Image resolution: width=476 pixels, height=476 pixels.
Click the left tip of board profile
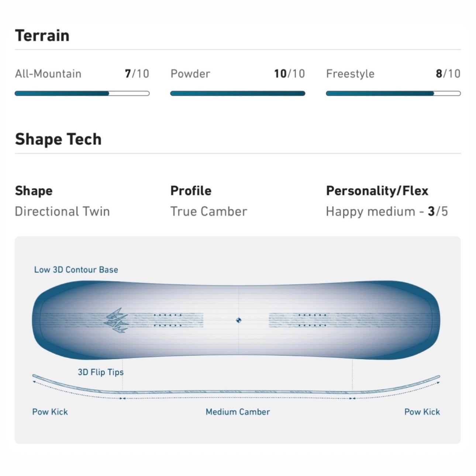35,377
